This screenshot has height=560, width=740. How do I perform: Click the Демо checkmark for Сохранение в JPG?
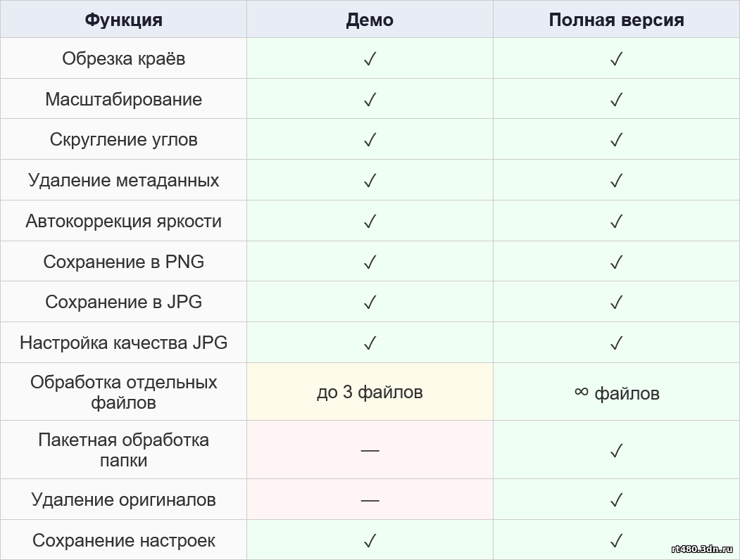point(370,302)
